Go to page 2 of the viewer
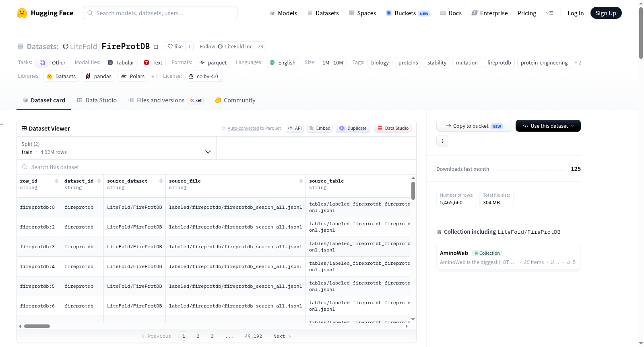This screenshot has height=347, width=644. coord(198,336)
